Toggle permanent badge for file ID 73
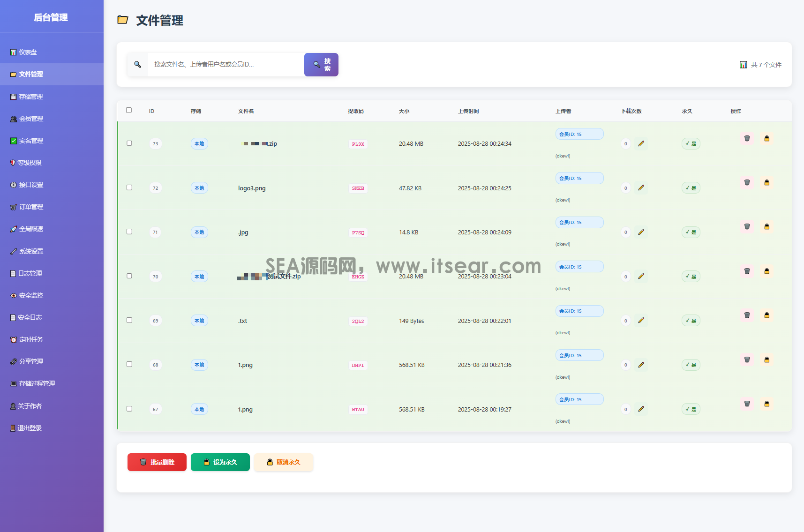Viewport: 804px width, 532px height. pyautogui.click(x=691, y=143)
